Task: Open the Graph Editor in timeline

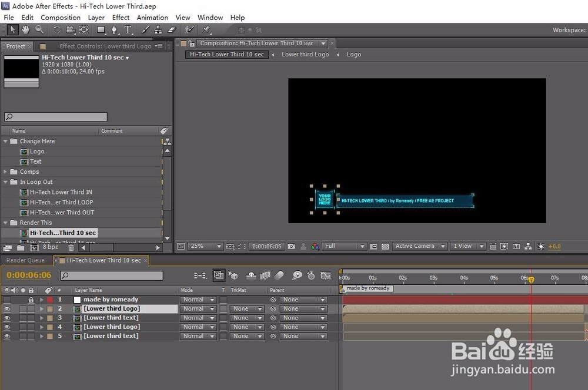Action: (326, 275)
